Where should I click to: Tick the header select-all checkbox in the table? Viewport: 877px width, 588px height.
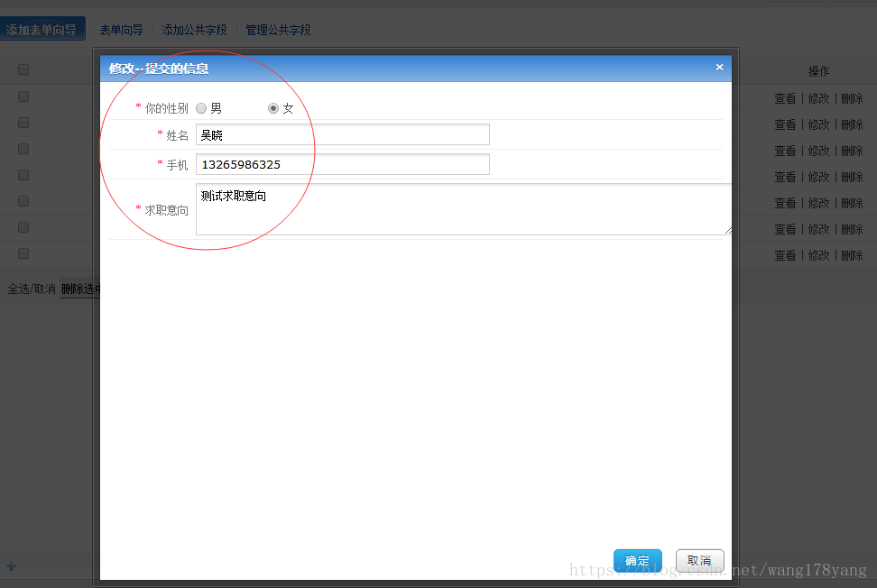pyautogui.click(x=23, y=69)
